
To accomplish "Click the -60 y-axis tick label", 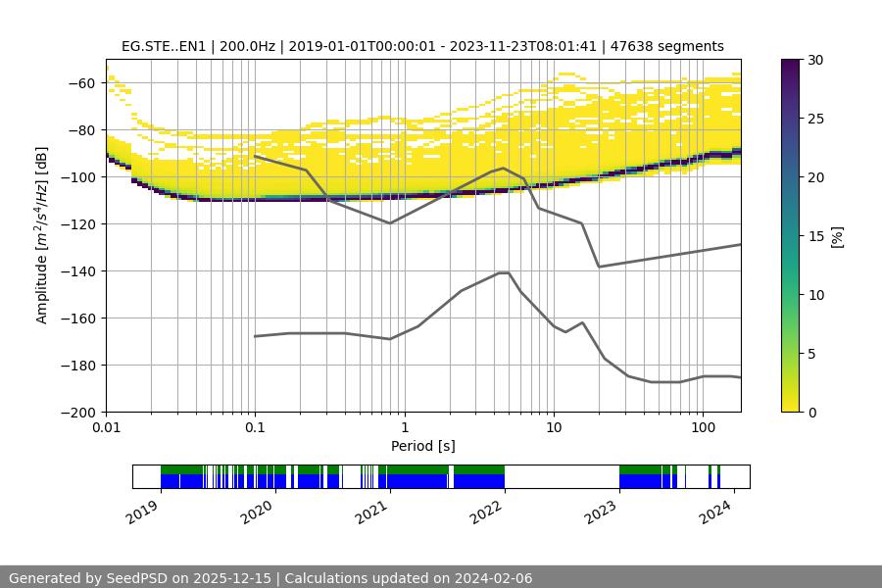I will tap(83, 82).
